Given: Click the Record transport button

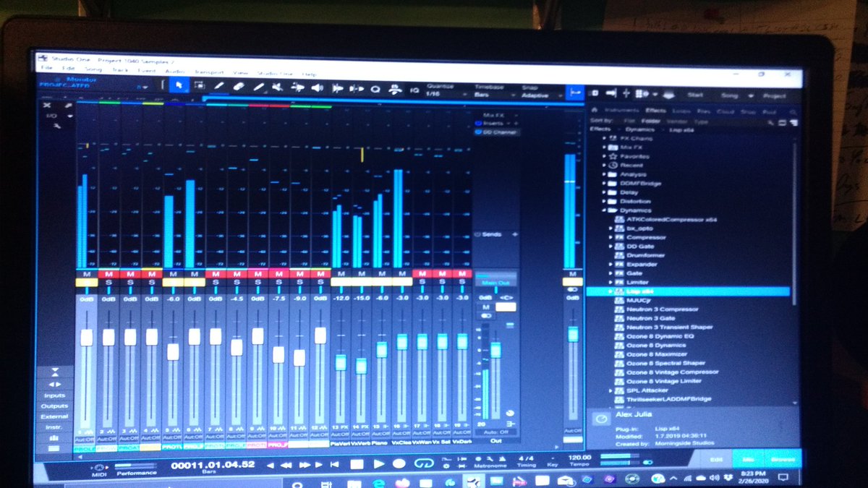Looking at the screenshot, I should tap(399, 464).
